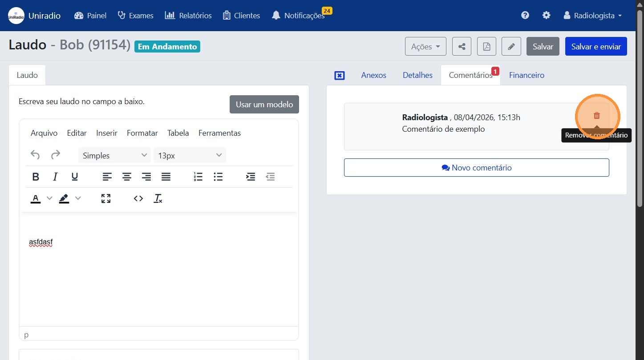The height and width of the screenshot is (360, 644).
Task: Open the Simples format dropdown
Action: 114,155
